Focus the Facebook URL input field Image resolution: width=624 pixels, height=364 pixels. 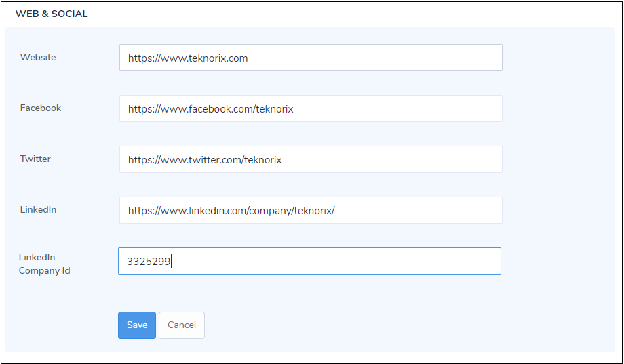click(x=311, y=108)
